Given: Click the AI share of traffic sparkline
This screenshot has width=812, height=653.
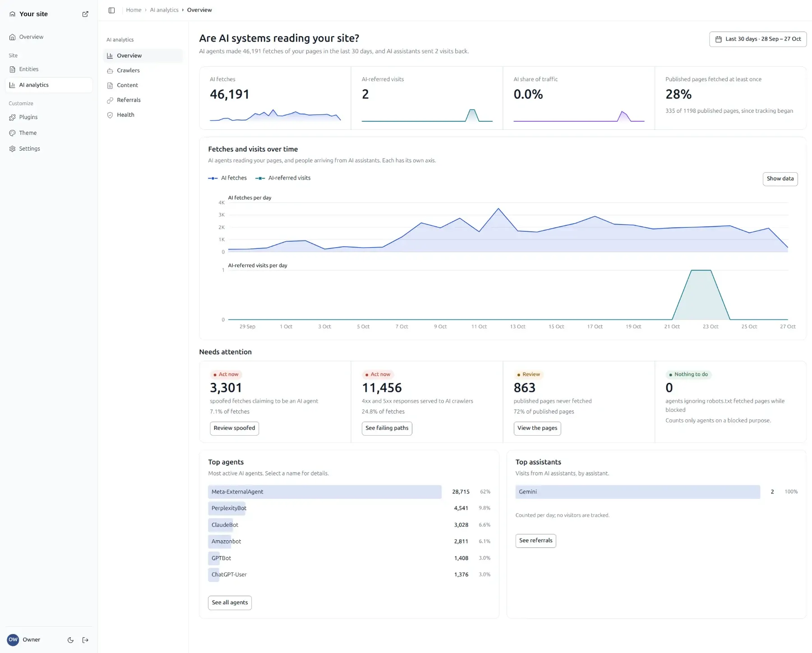Looking at the screenshot, I should click(579, 115).
